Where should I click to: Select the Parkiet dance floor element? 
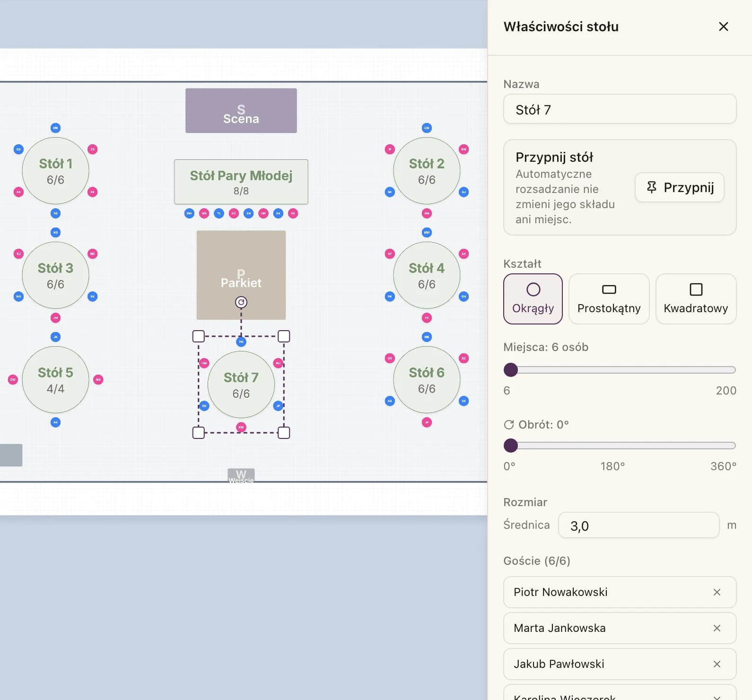(x=241, y=275)
